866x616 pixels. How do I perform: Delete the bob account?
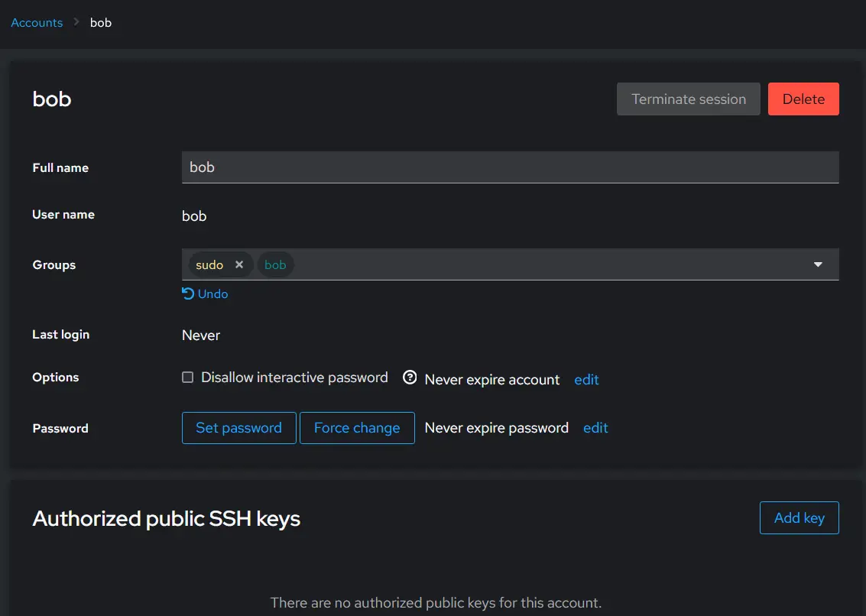(803, 99)
